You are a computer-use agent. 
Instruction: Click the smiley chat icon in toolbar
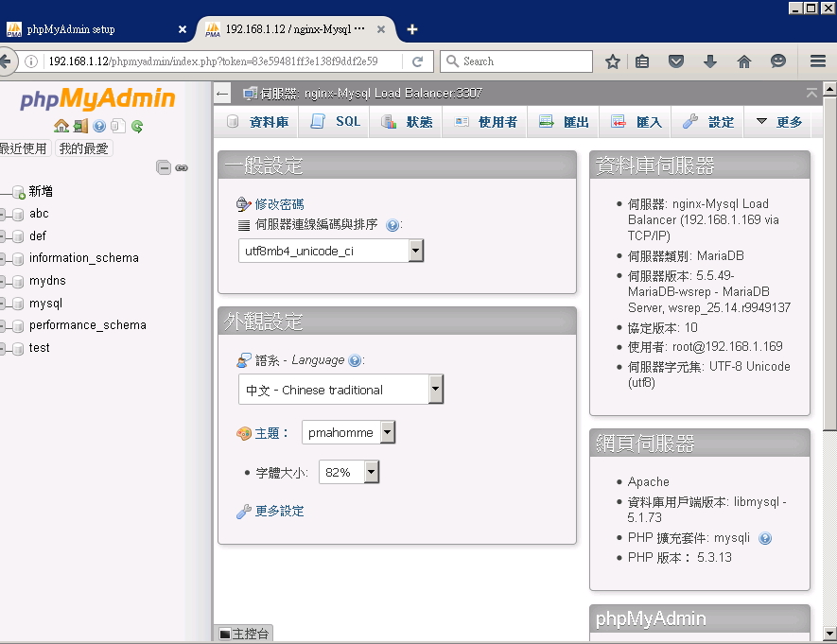click(777, 61)
